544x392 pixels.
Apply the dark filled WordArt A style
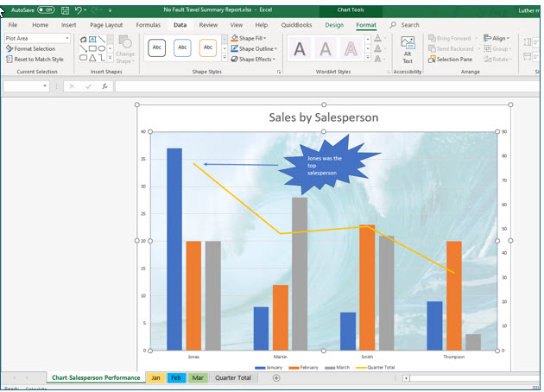300,49
